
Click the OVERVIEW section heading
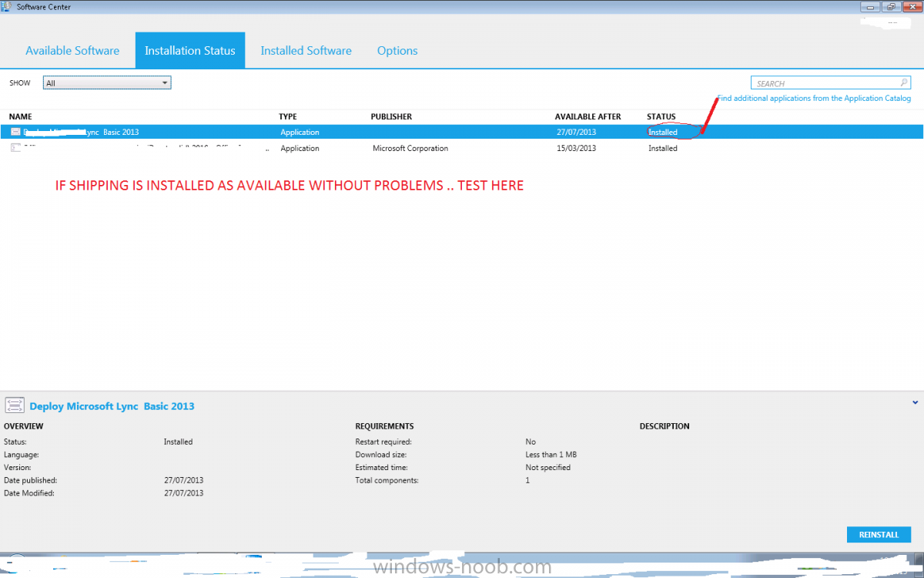(x=24, y=426)
